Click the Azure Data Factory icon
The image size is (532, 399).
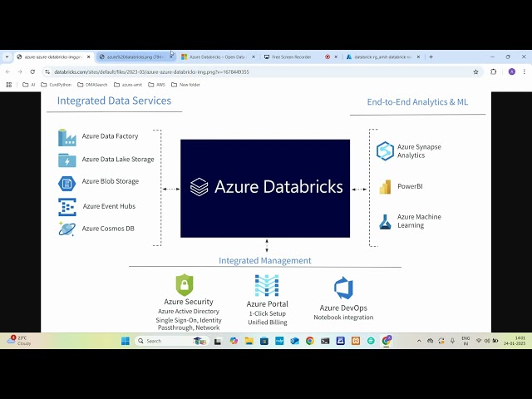[x=66, y=137]
